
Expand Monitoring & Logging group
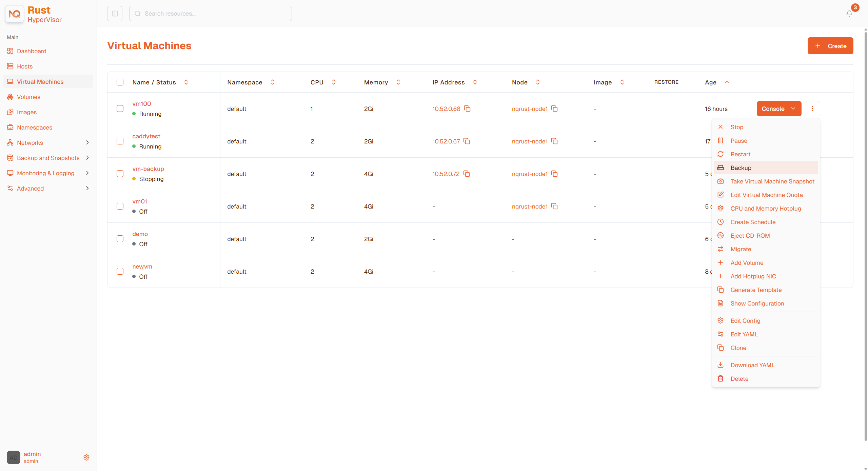[x=48, y=173]
